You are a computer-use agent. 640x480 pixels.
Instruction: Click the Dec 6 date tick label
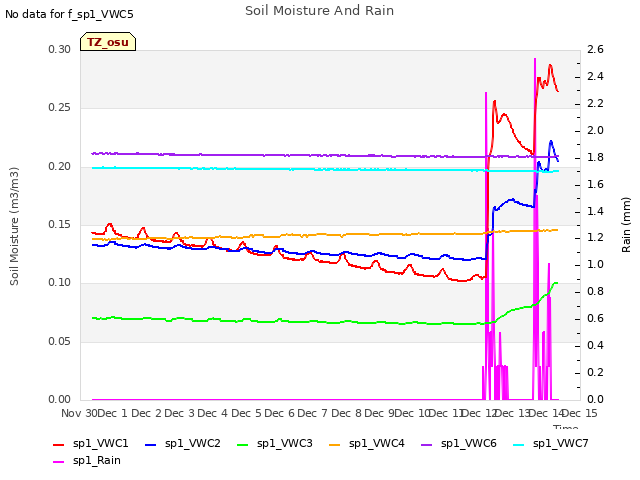(x=280, y=413)
